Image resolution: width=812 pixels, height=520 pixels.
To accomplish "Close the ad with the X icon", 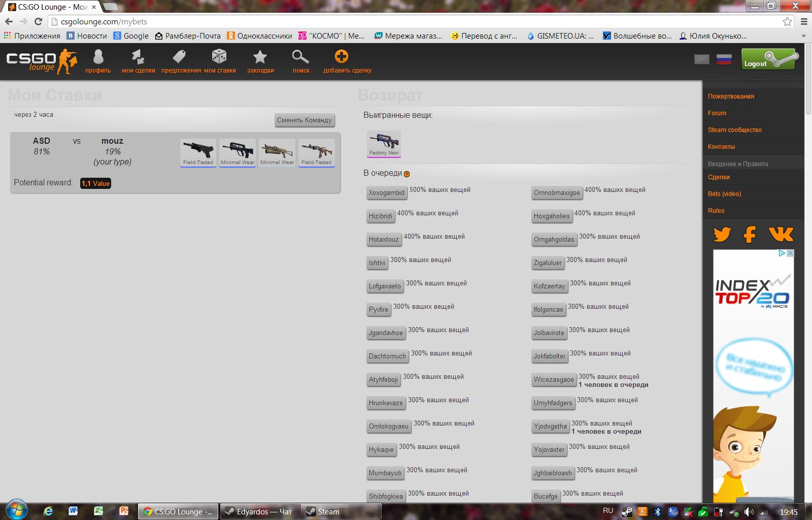I will pos(790,253).
